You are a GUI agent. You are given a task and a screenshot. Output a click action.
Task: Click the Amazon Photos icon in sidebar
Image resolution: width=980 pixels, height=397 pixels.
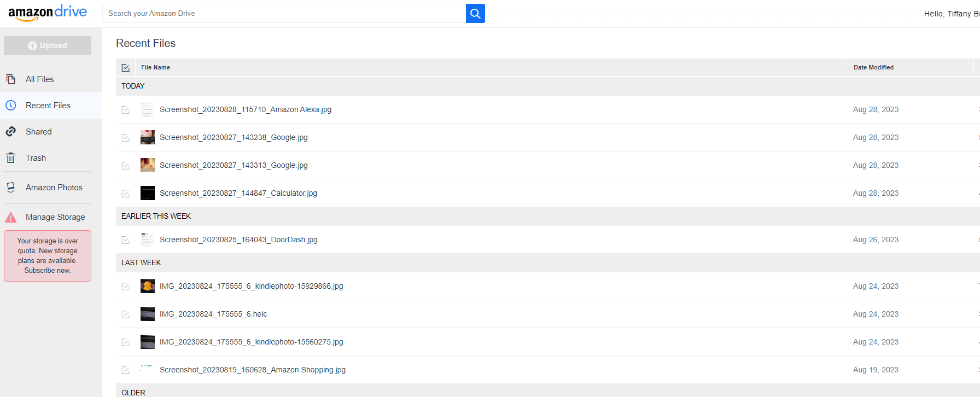(x=11, y=188)
